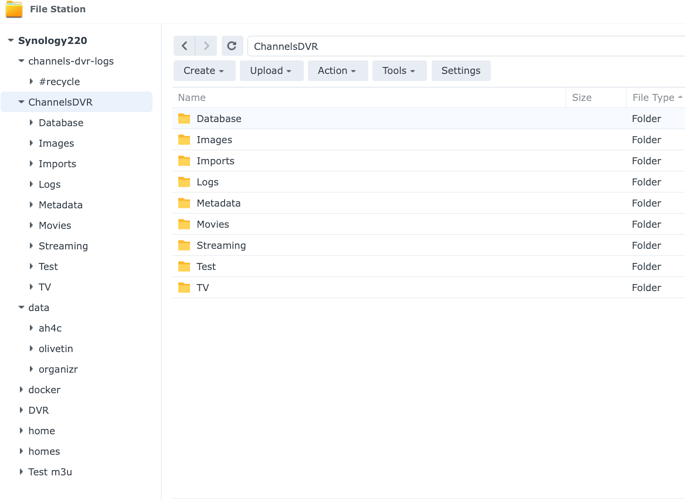Select Test m3u in the folder tree
This screenshot has width=685, height=500.
click(50, 472)
